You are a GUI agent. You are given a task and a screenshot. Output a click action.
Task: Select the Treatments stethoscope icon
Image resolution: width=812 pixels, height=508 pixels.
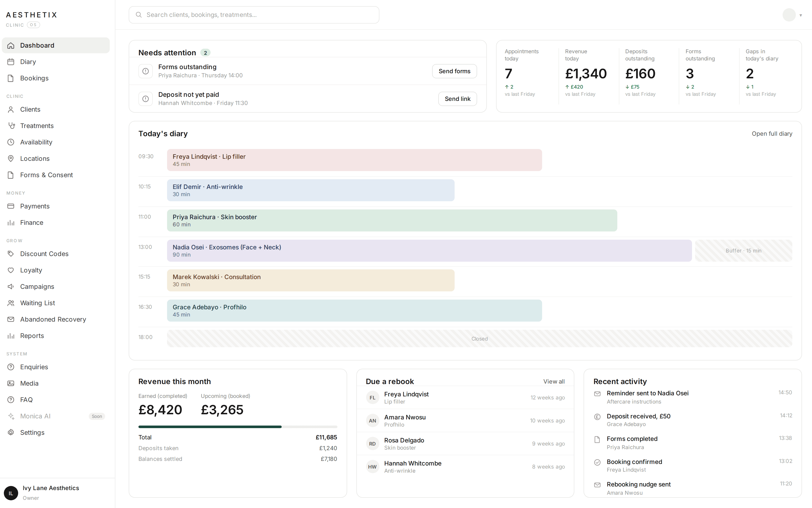[12, 126]
